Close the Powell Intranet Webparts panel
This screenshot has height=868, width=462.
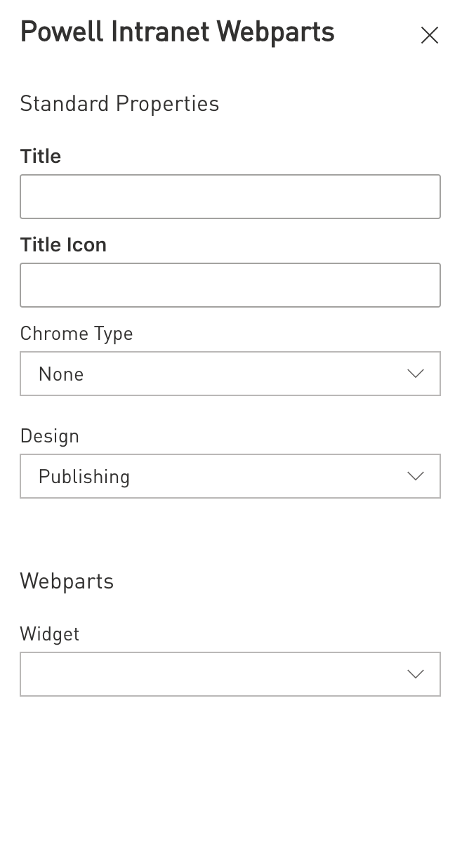[x=429, y=35]
